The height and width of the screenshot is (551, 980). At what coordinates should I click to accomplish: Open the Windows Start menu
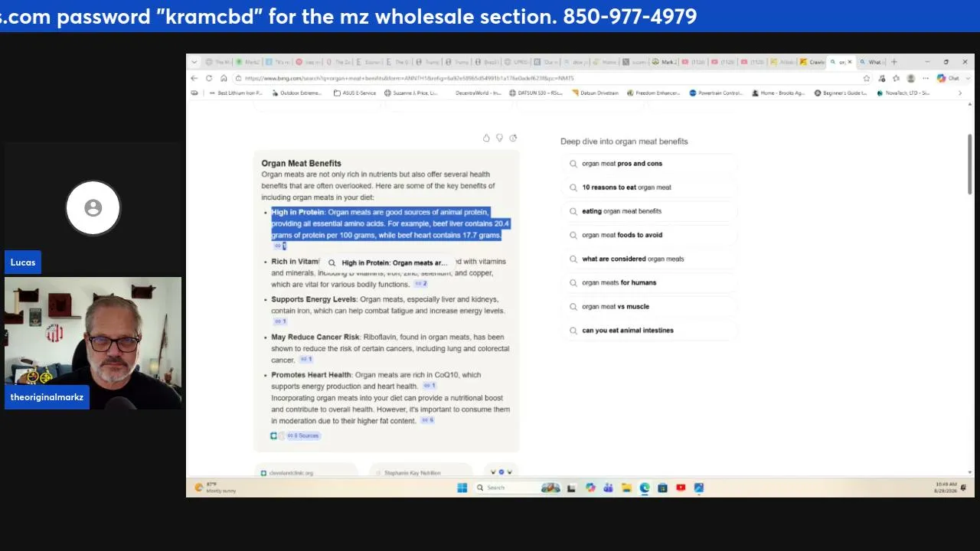pyautogui.click(x=462, y=487)
